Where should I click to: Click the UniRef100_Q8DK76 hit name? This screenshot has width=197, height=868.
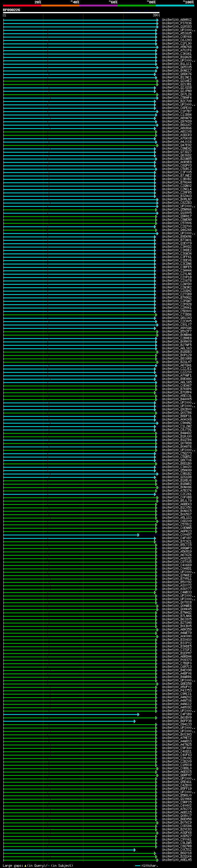pos(177,74)
